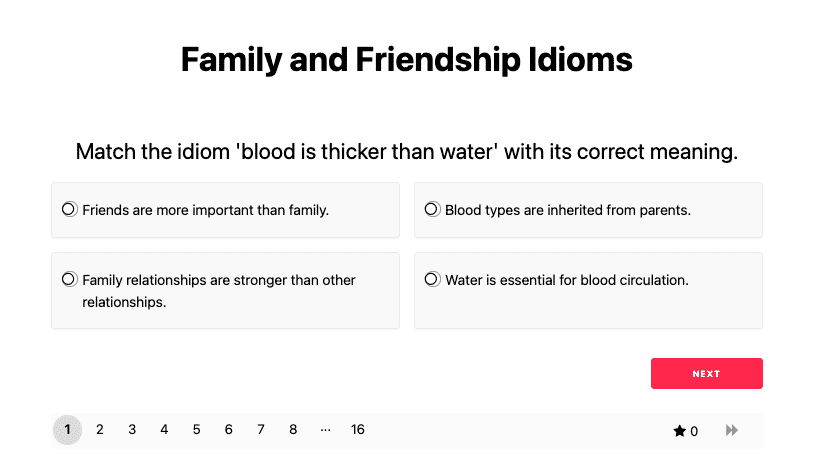Select 'Friends are more important than family' radio

69,209
